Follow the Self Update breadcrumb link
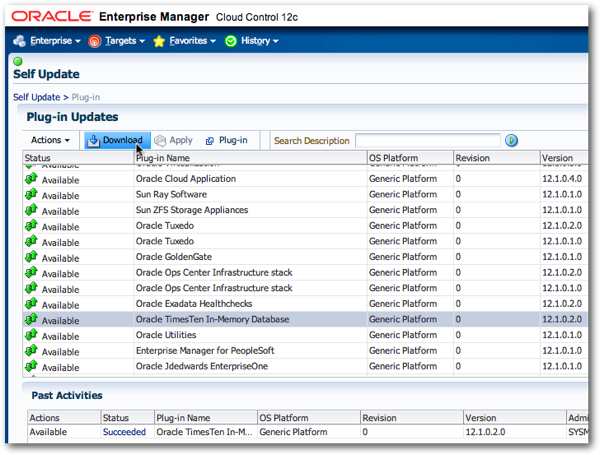 coord(36,97)
